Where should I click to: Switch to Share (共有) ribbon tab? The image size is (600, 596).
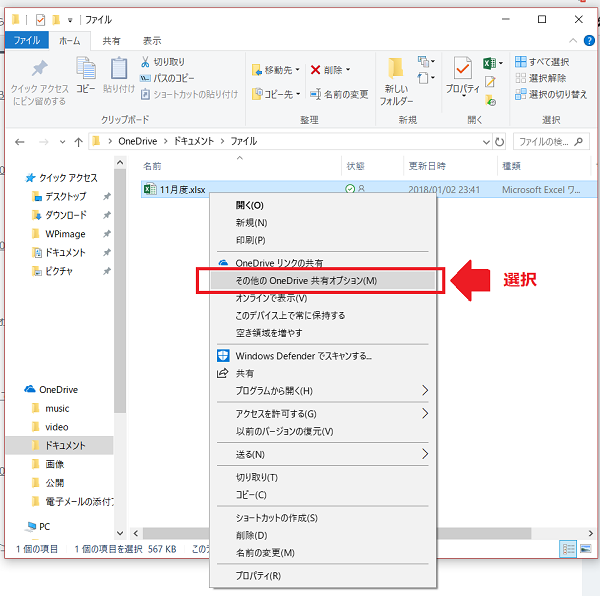(111, 41)
